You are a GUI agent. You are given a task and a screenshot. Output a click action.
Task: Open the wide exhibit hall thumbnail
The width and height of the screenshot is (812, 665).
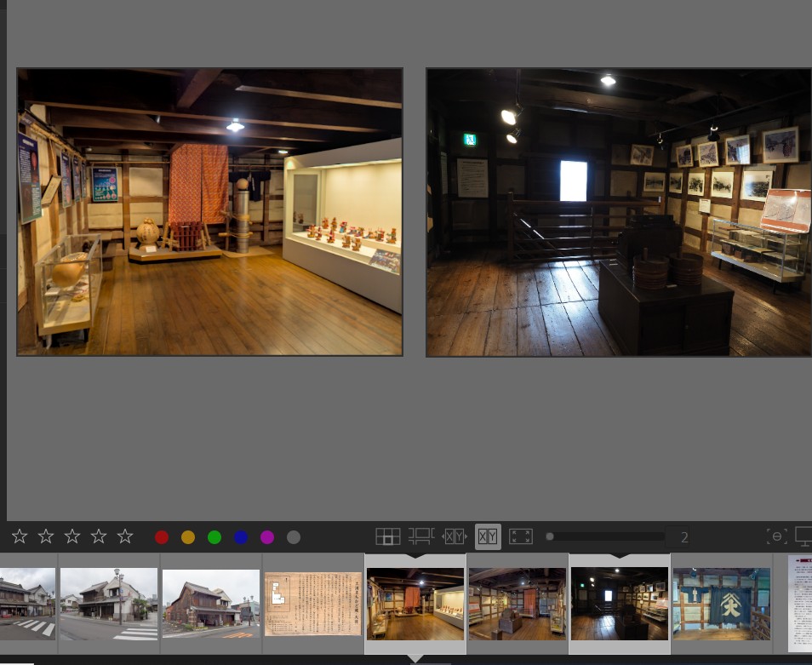click(518, 604)
